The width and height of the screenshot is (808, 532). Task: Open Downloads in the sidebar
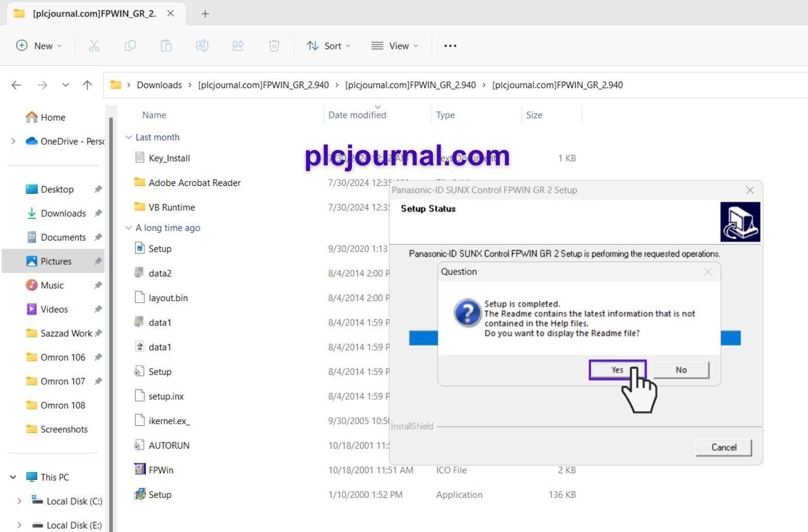[x=63, y=213]
